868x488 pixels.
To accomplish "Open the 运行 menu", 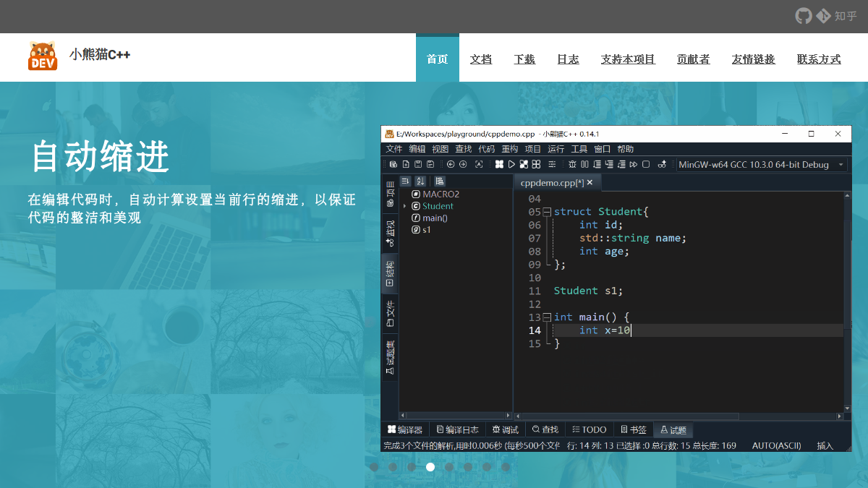I will point(556,149).
